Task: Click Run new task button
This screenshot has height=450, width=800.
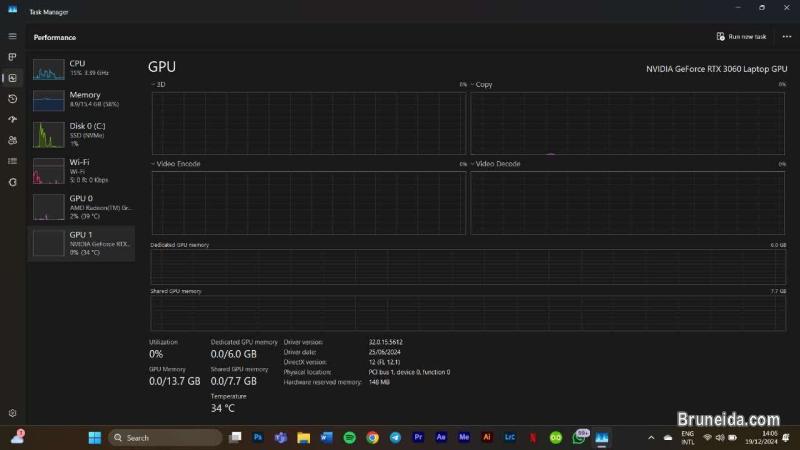Action: (x=742, y=37)
